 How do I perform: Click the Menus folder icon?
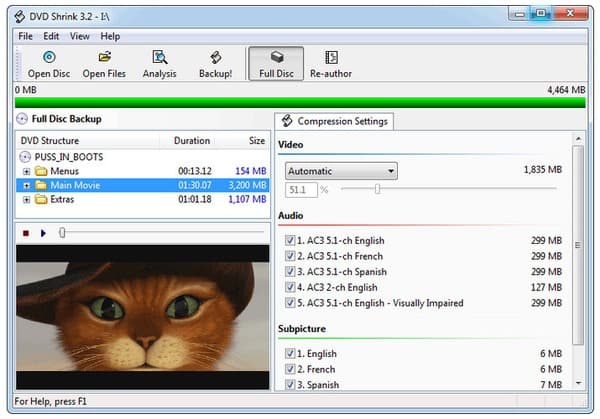(x=41, y=171)
